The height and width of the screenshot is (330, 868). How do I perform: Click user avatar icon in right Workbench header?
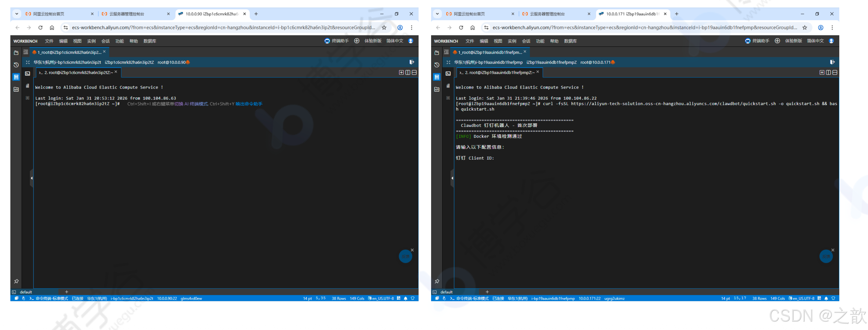[831, 41]
